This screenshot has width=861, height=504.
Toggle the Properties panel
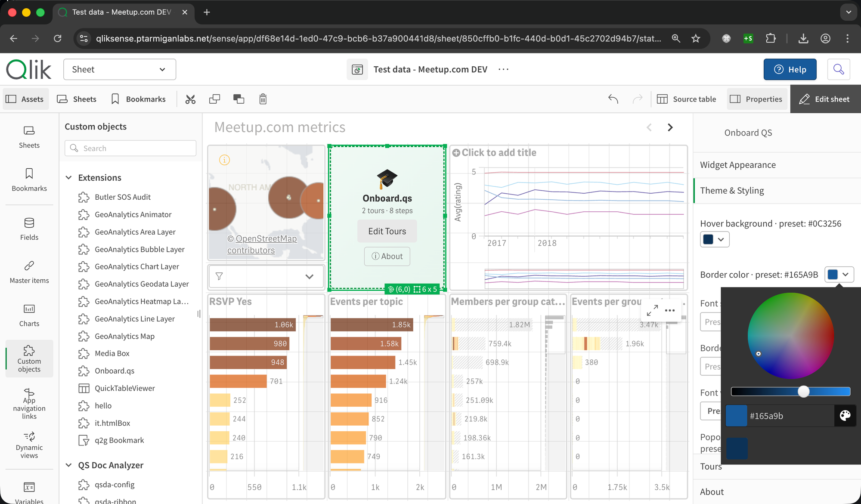point(757,99)
